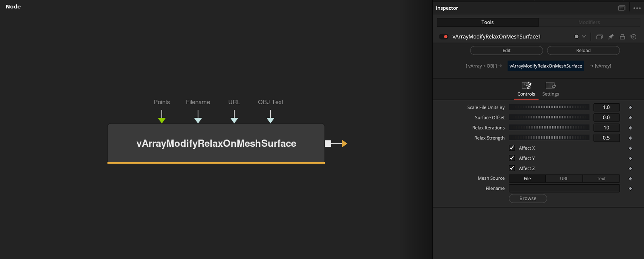Click keyframe diamond for Relax Strength
This screenshot has width=644, height=259.
pyautogui.click(x=630, y=138)
